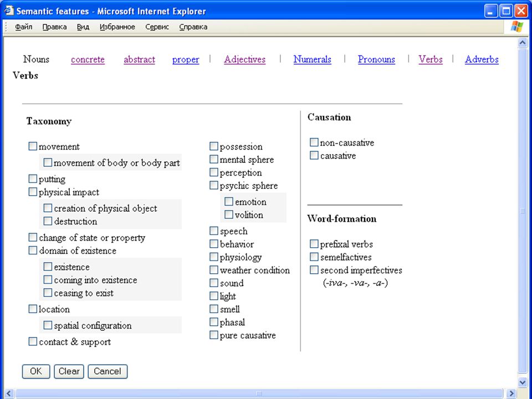The width and height of the screenshot is (532, 399).
Task: Check contact & support
Action: 33,341
